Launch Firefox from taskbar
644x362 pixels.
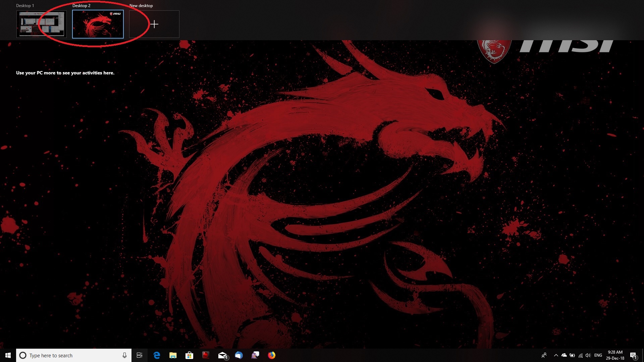pos(272,355)
